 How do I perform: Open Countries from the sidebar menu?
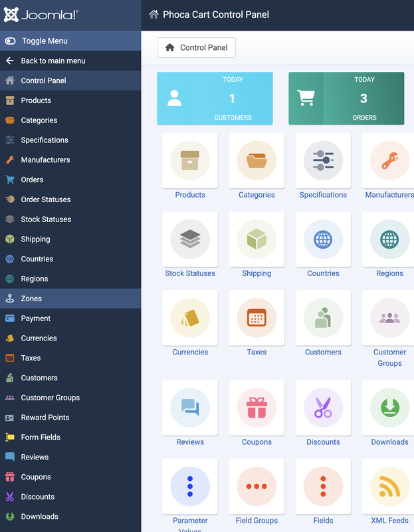click(x=70, y=259)
